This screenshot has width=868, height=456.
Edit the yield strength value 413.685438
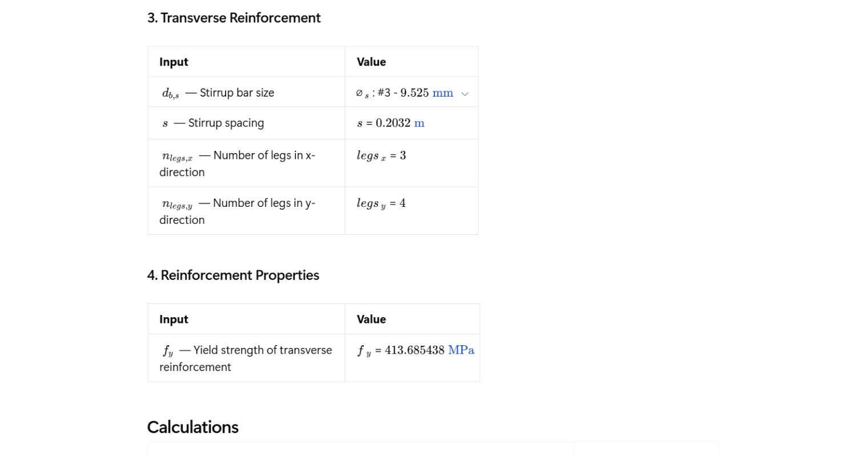point(414,350)
